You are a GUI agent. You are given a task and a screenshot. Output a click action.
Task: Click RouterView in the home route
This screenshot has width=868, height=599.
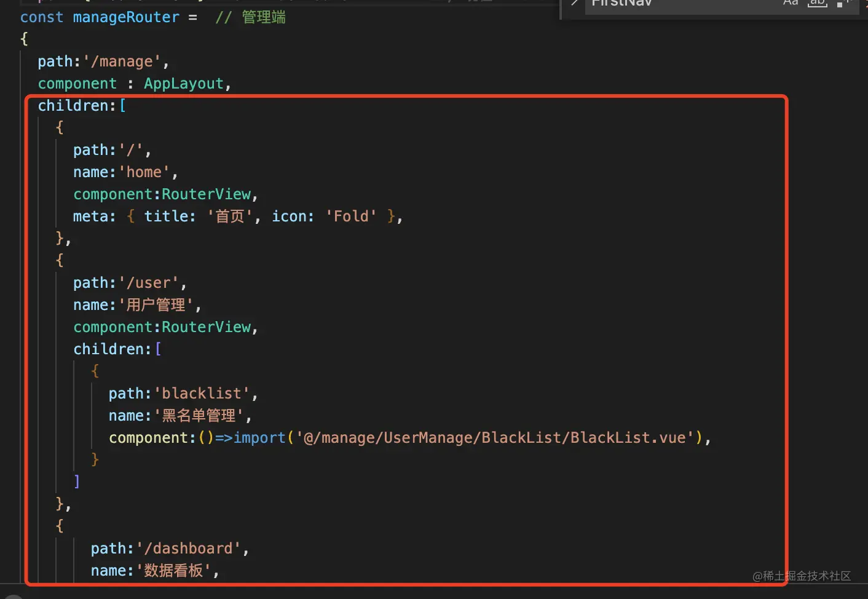pyautogui.click(x=206, y=194)
